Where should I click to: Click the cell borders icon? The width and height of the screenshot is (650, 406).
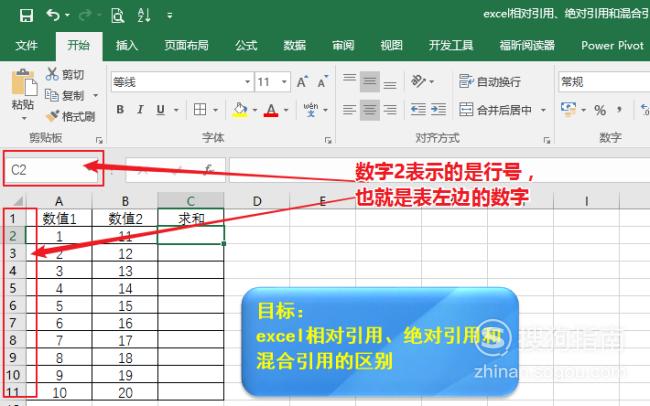point(200,109)
